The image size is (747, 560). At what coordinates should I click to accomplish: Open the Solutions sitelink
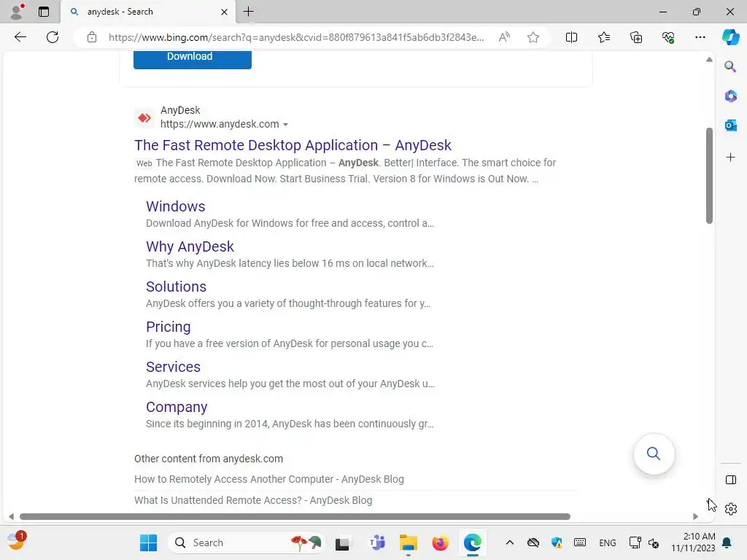click(x=176, y=287)
